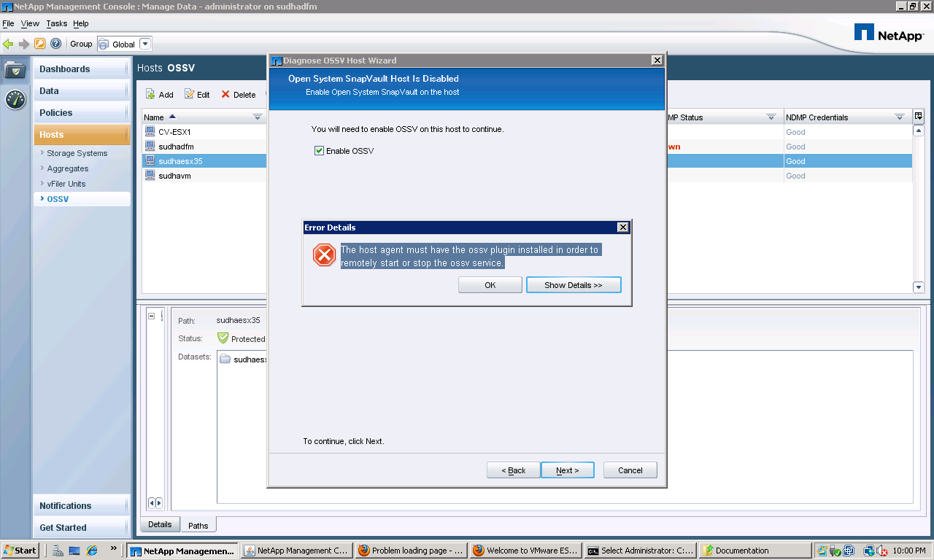
Task: Click the green Protected status shield icon
Action: (x=223, y=338)
